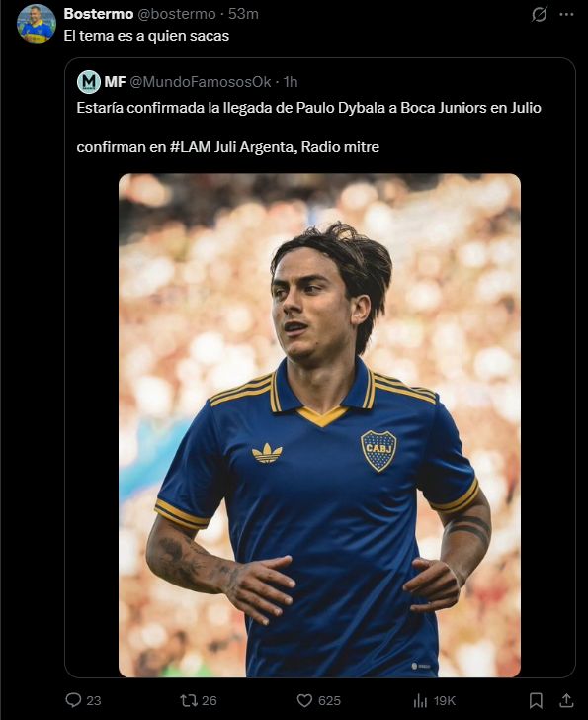This screenshot has height=720, width=588.
Task: Click the reply speech bubble icon
Action: click(73, 700)
